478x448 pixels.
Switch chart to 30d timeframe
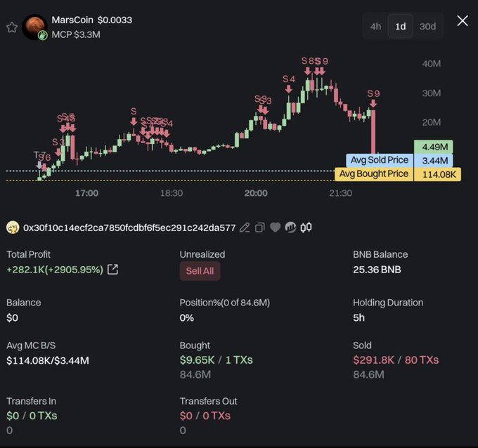point(427,27)
